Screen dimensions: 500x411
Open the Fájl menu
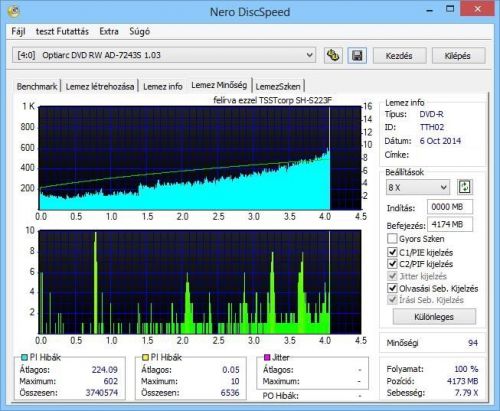coord(18,32)
